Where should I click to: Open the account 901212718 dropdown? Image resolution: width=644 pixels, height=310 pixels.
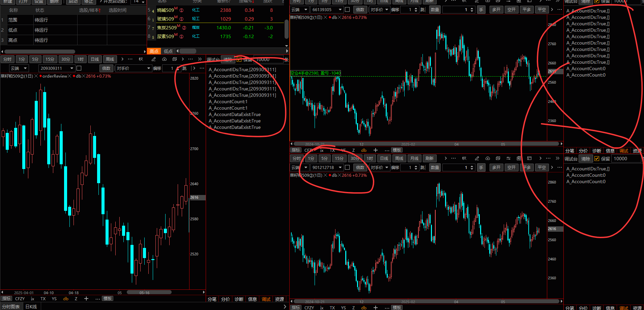click(326, 167)
